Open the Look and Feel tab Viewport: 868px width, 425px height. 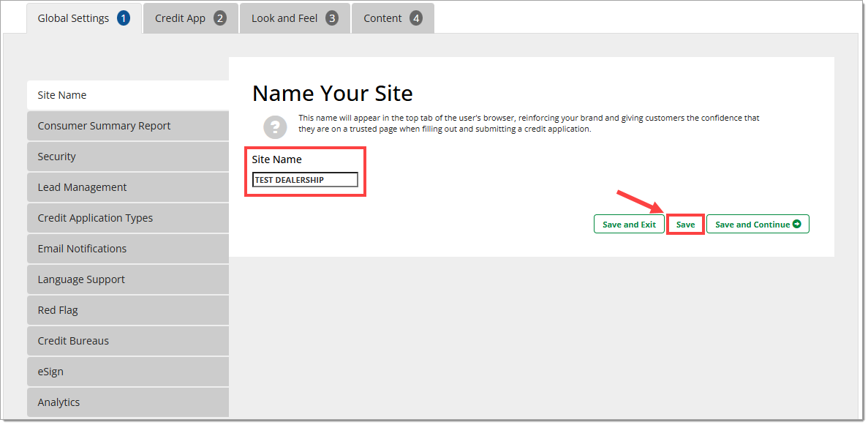(294, 18)
